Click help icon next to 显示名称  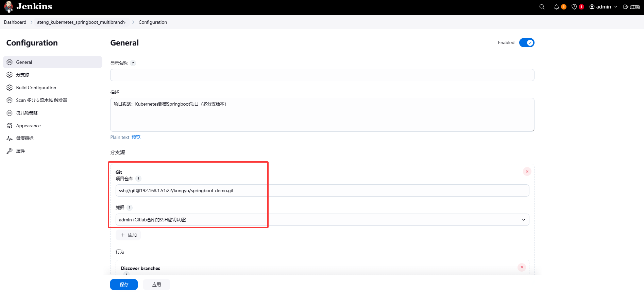(133, 63)
